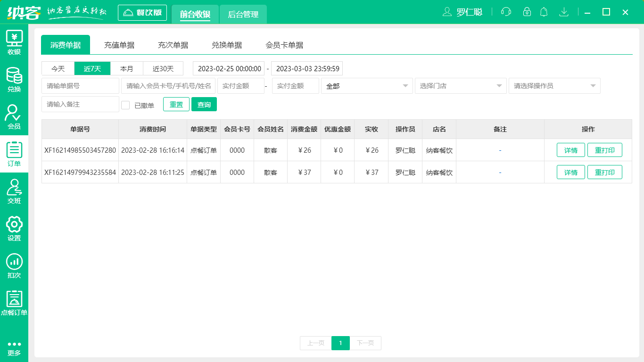Open notifications via the bell icon
The width and height of the screenshot is (644, 362).
click(x=544, y=12)
